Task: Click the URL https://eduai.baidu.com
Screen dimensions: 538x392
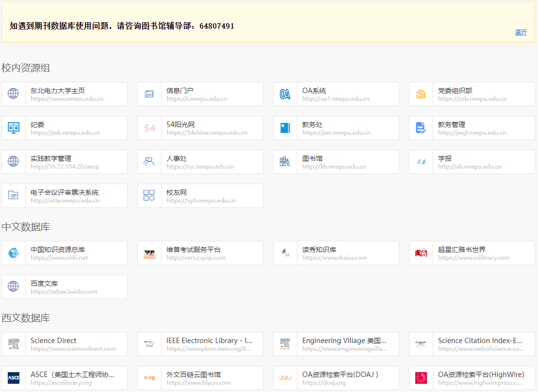Action: [64, 292]
